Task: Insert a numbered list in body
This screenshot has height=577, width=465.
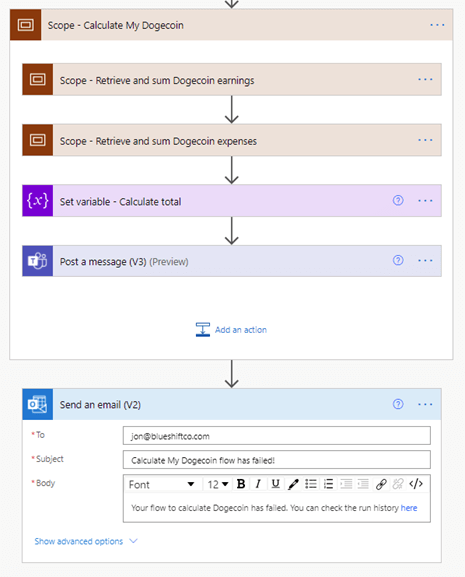Action: click(329, 484)
